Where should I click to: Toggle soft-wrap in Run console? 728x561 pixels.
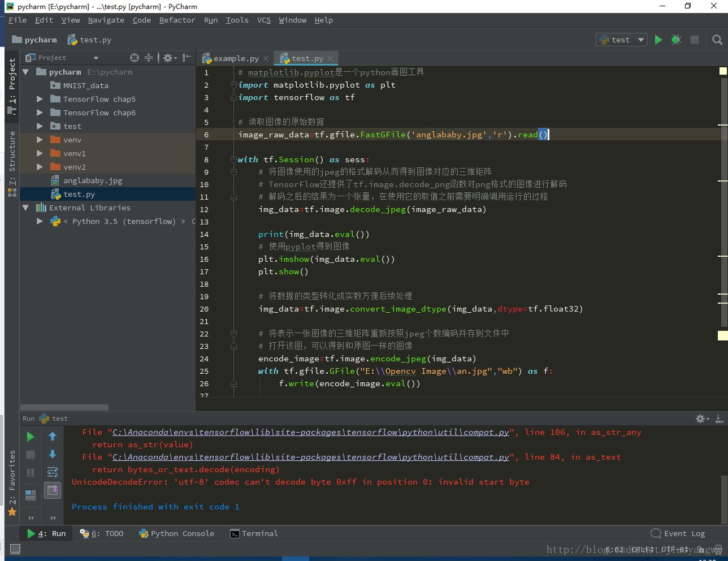coord(53,472)
